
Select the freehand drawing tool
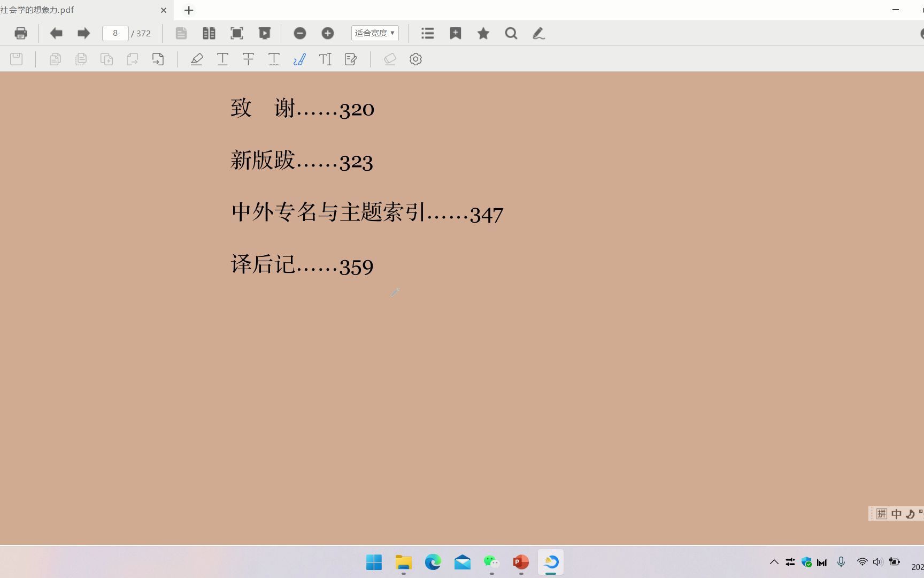click(299, 59)
